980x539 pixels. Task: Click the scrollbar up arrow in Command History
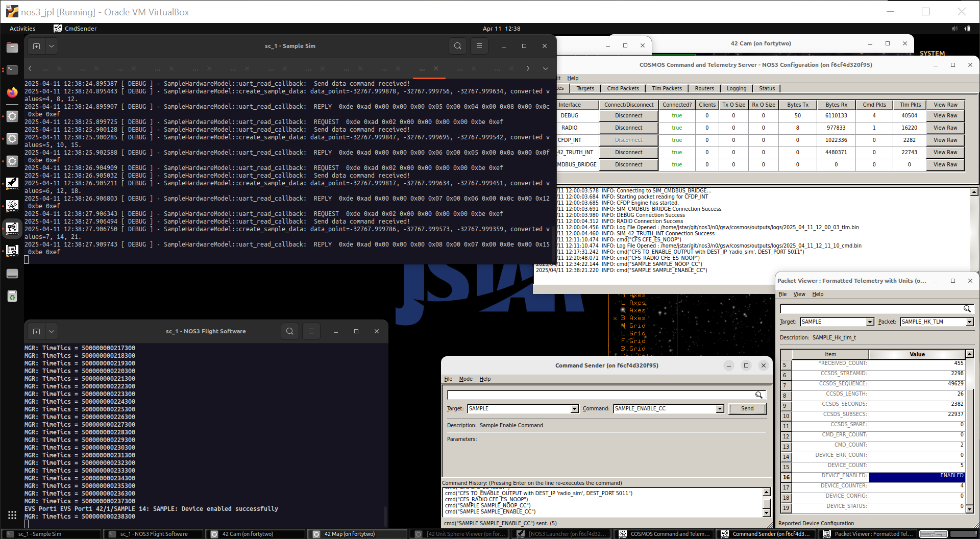coord(766,493)
